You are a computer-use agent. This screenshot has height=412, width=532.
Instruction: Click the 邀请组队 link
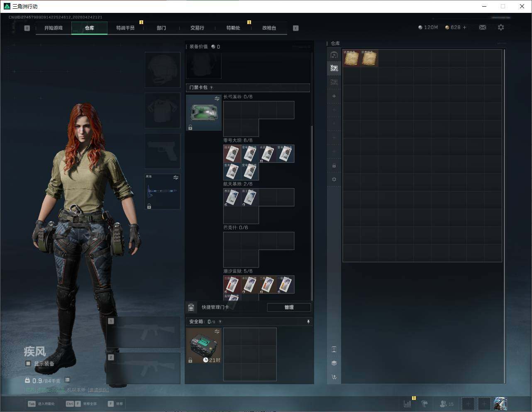[x=98, y=390]
